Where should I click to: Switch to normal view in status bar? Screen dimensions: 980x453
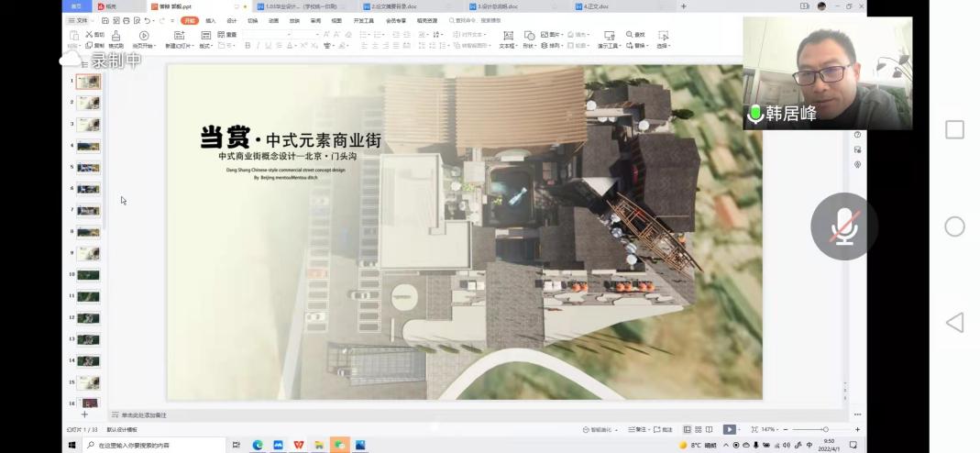click(x=688, y=429)
